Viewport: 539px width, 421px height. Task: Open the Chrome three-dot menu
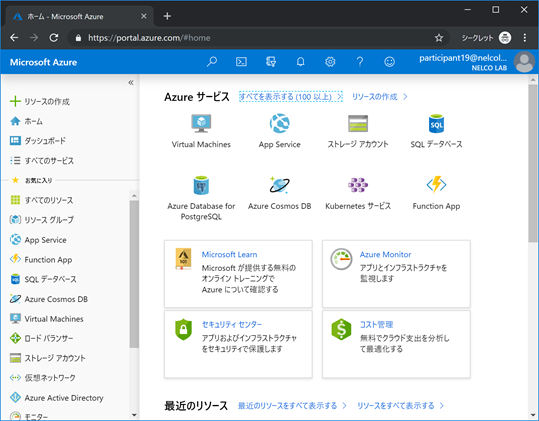[525, 37]
